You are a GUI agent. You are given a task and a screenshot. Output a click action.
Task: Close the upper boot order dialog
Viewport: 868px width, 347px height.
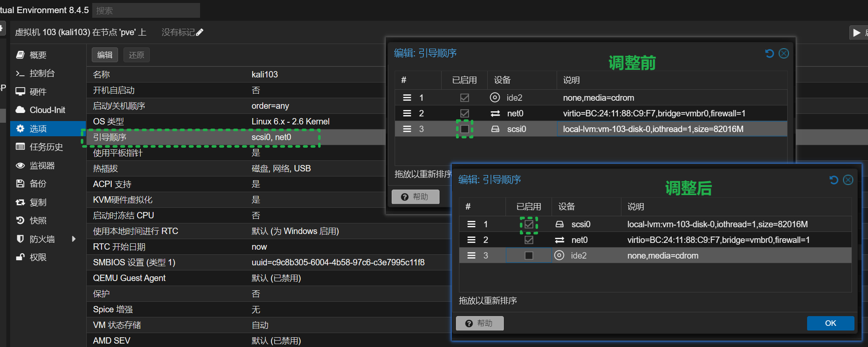(784, 53)
